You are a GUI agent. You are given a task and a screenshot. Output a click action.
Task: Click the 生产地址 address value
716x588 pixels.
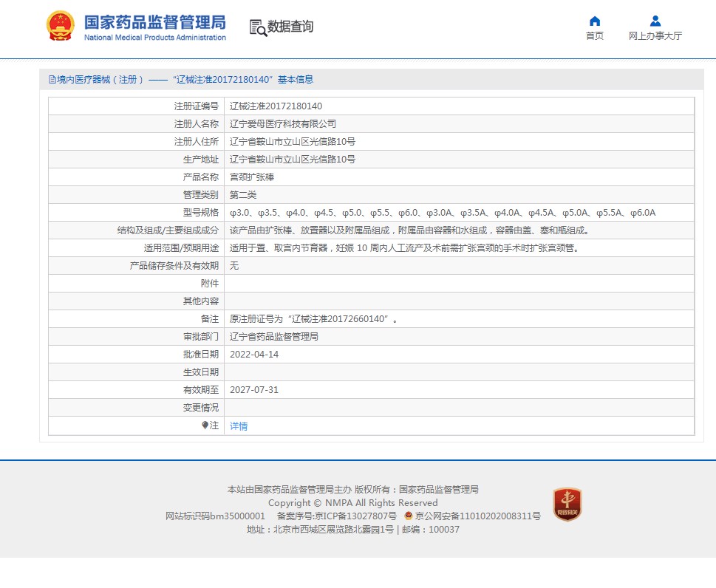tap(293, 160)
